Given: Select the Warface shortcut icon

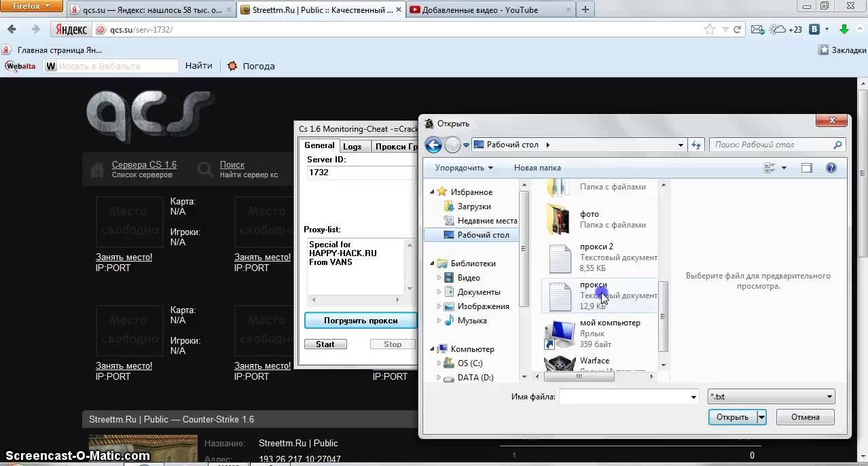Looking at the screenshot, I should (560, 364).
